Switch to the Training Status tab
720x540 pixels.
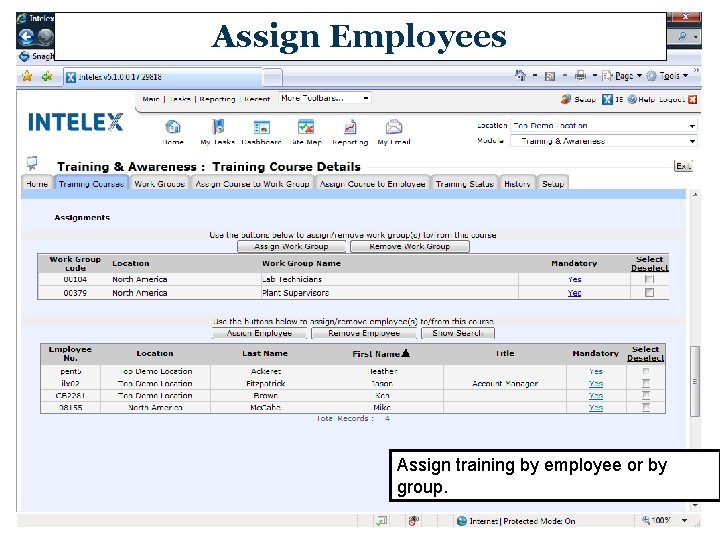coord(465,183)
